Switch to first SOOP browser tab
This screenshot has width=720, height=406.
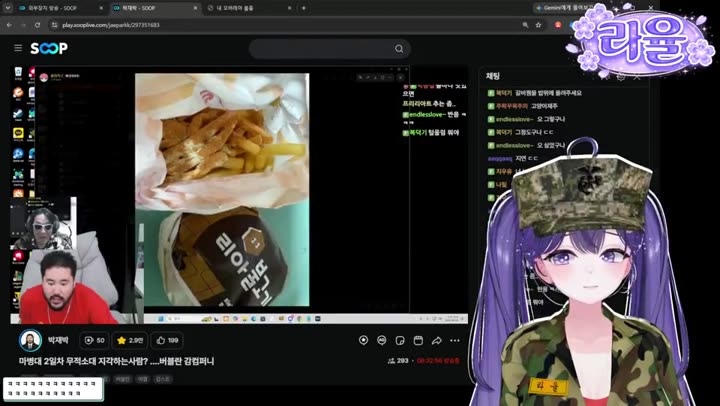pyautogui.click(x=61, y=8)
